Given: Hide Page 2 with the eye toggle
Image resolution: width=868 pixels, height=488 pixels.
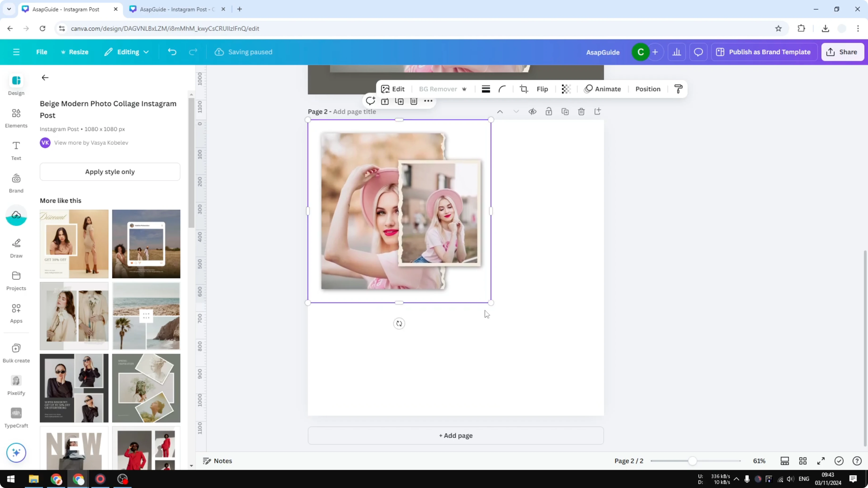Looking at the screenshot, I should tap(532, 112).
